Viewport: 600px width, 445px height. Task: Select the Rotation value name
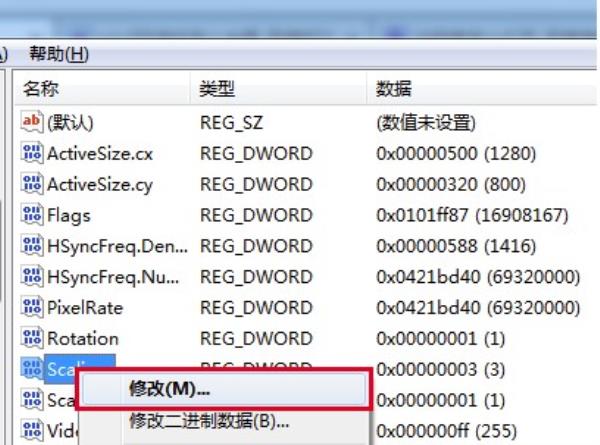coord(83,339)
